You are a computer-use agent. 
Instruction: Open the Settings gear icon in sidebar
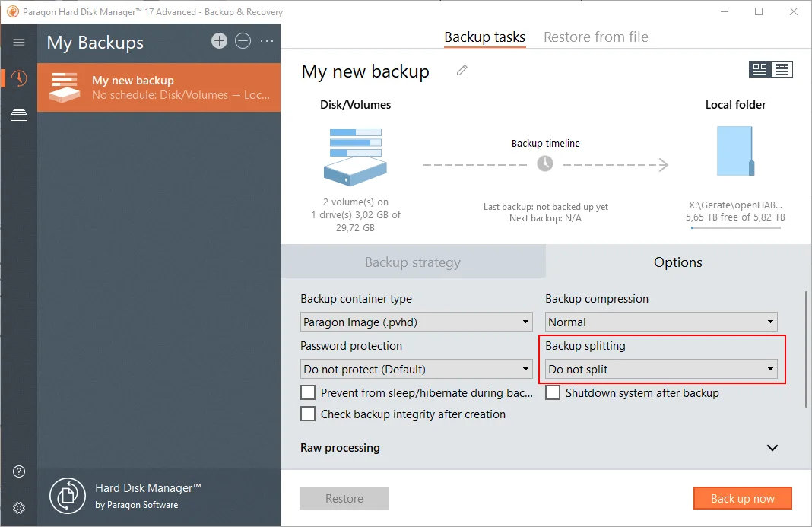pyautogui.click(x=19, y=508)
